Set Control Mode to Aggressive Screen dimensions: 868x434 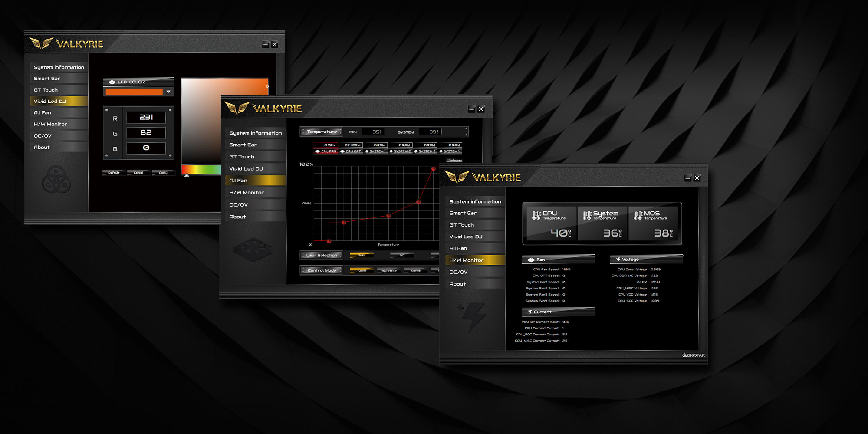pyautogui.click(x=389, y=270)
